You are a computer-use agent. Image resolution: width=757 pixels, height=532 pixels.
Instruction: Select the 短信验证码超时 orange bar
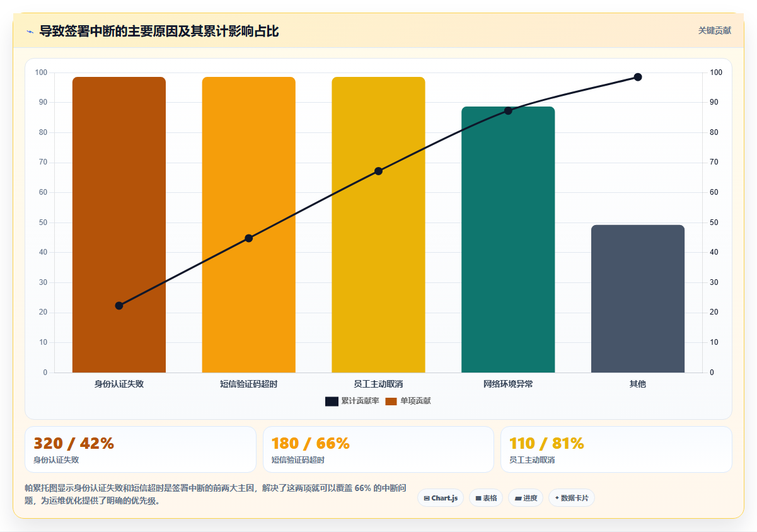click(248, 225)
